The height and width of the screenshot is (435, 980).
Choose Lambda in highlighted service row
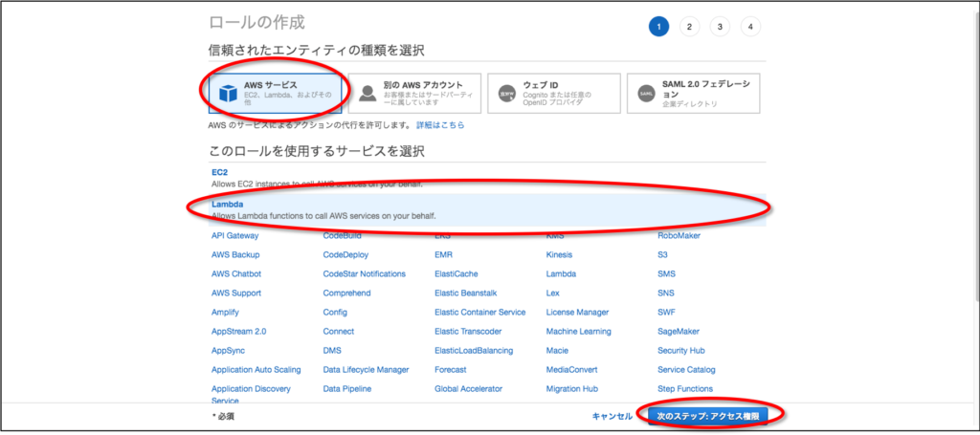227,205
